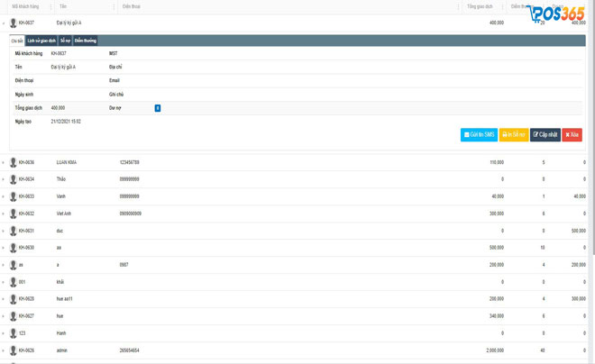This screenshot has height=364, width=595.
Task: Expand the KH-0628 hue aa11 row
Action: [4, 299]
